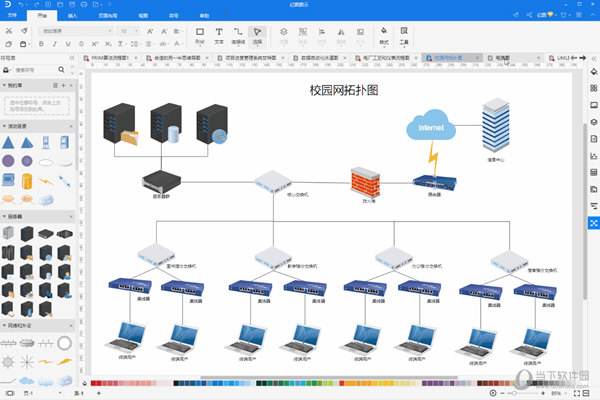This screenshot has height=400, width=600.
Task: Click the Format Painter brush icon
Action: (x=24, y=31)
